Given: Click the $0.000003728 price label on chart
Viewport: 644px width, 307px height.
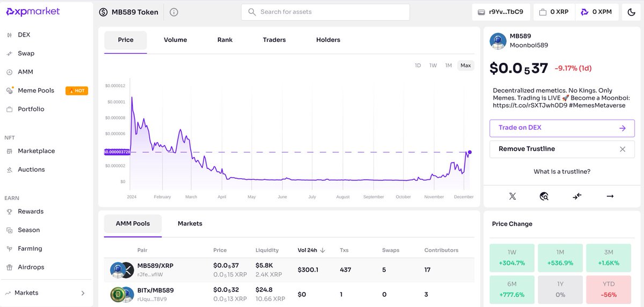Looking at the screenshot, I should 117,152.
